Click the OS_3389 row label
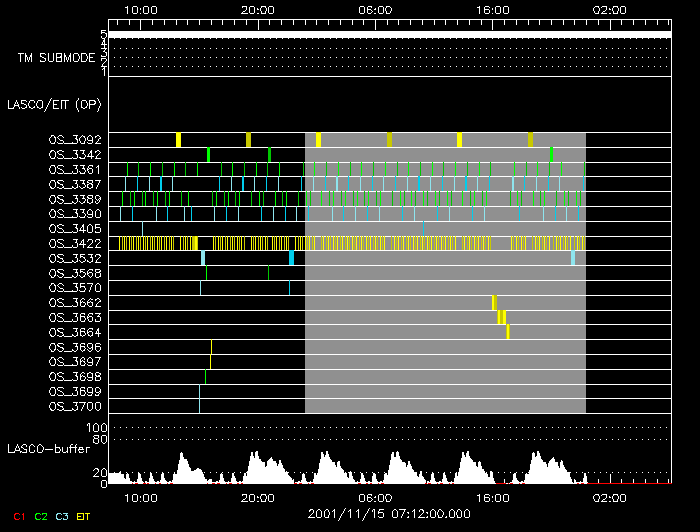This screenshot has width=700, height=532. coord(74,199)
